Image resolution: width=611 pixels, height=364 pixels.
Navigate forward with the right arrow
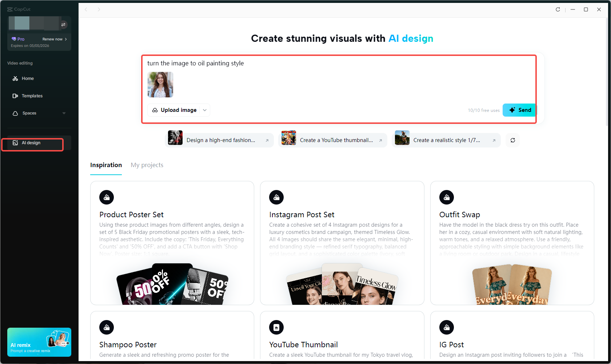(x=99, y=9)
